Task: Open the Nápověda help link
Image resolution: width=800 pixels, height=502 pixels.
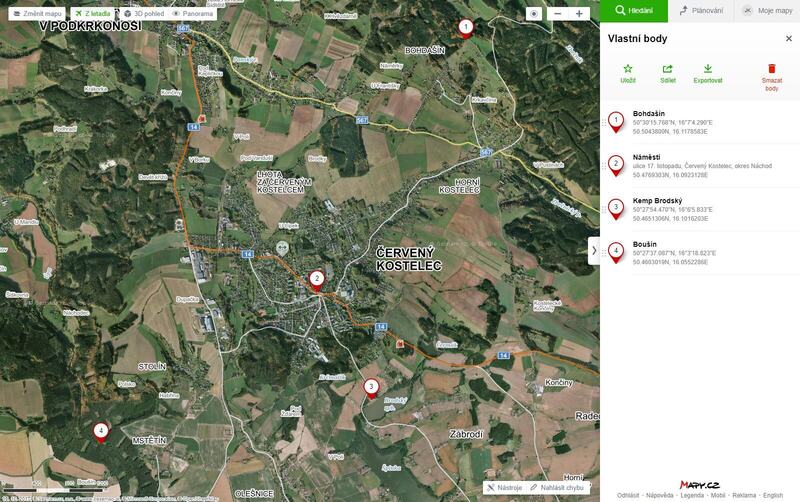Action: click(x=659, y=495)
